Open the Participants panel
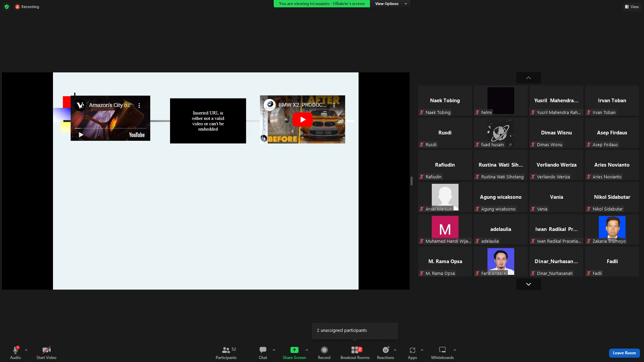 226,353
